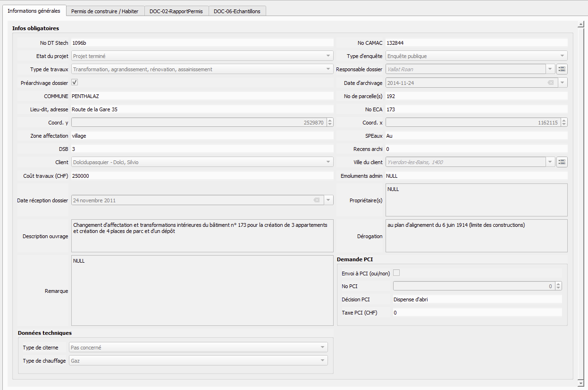Increase the No PCI spinner value
This screenshot has width=588, height=390.
558,284
